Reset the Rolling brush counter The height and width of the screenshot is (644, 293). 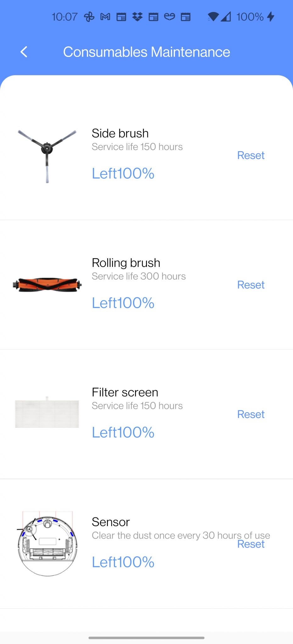pyautogui.click(x=251, y=285)
